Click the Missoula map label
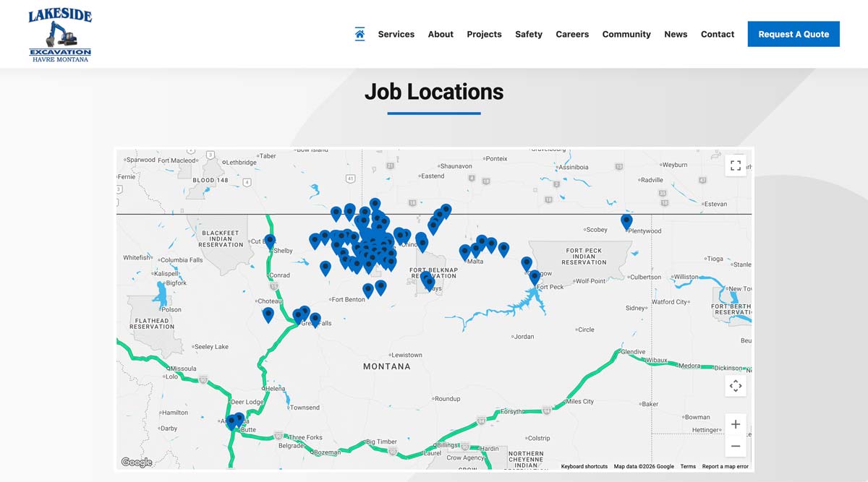 point(183,368)
